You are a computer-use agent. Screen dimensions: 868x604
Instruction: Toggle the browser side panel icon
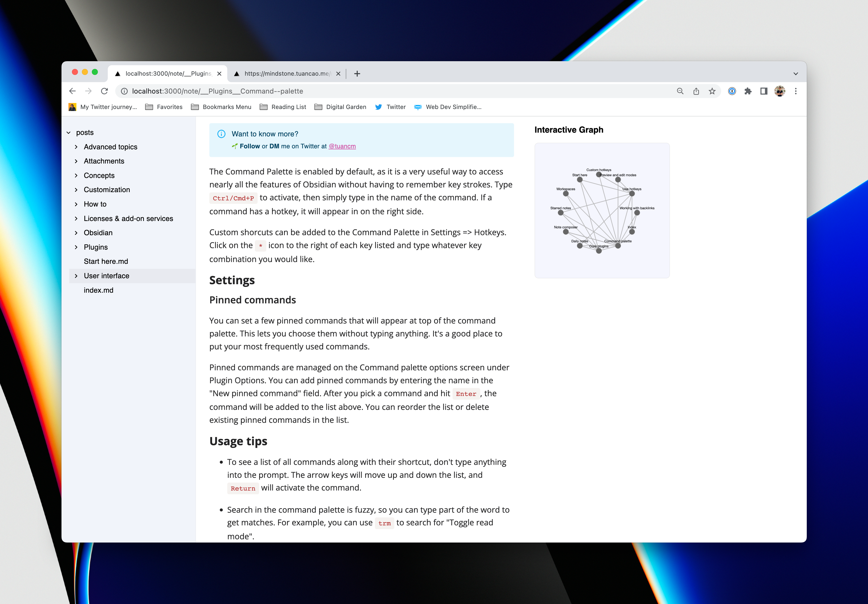764,91
